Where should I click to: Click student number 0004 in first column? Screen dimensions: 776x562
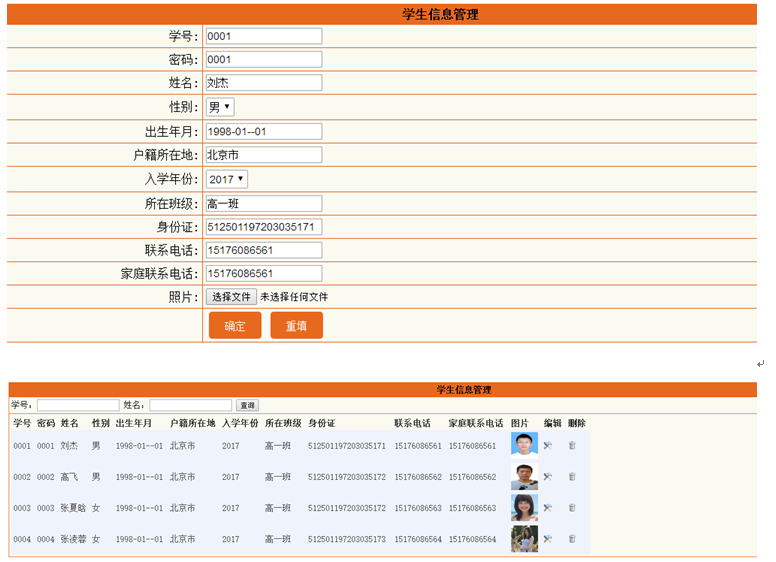[22, 539]
